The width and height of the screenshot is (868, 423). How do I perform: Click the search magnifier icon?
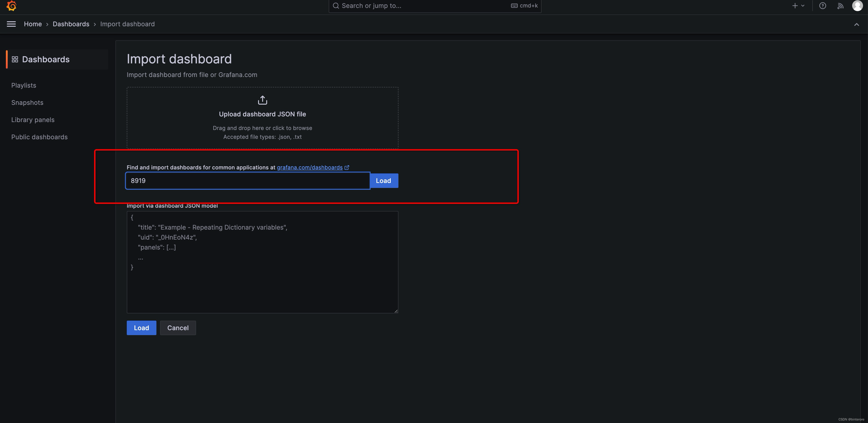[x=336, y=6]
